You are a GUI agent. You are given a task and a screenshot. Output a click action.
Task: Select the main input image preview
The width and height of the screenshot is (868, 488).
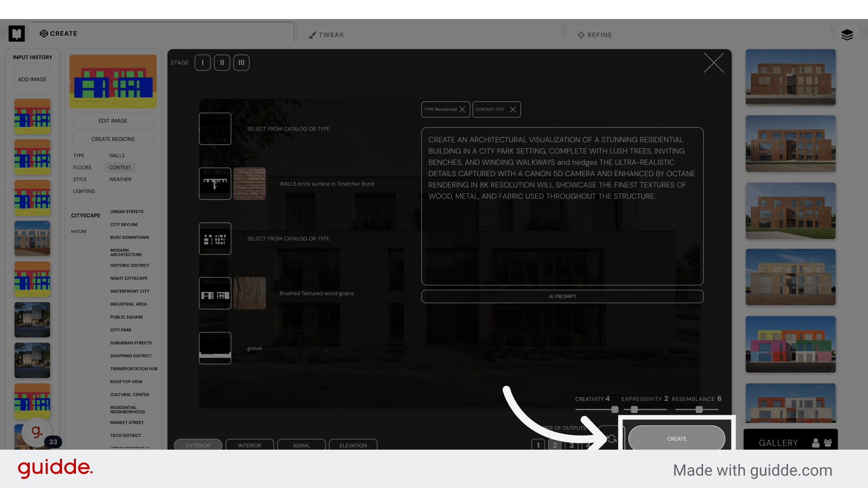click(113, 81)
